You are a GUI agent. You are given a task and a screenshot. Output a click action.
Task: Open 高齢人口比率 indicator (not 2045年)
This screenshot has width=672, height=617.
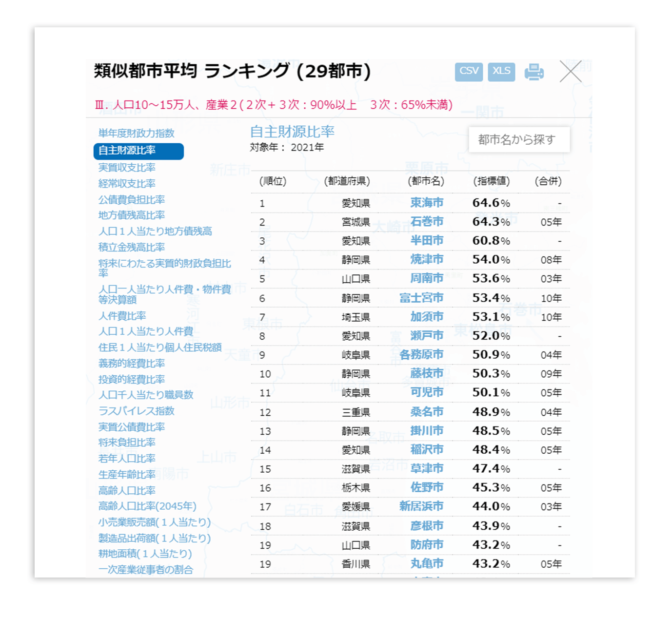pyautogui.click(x=127, y=491)
